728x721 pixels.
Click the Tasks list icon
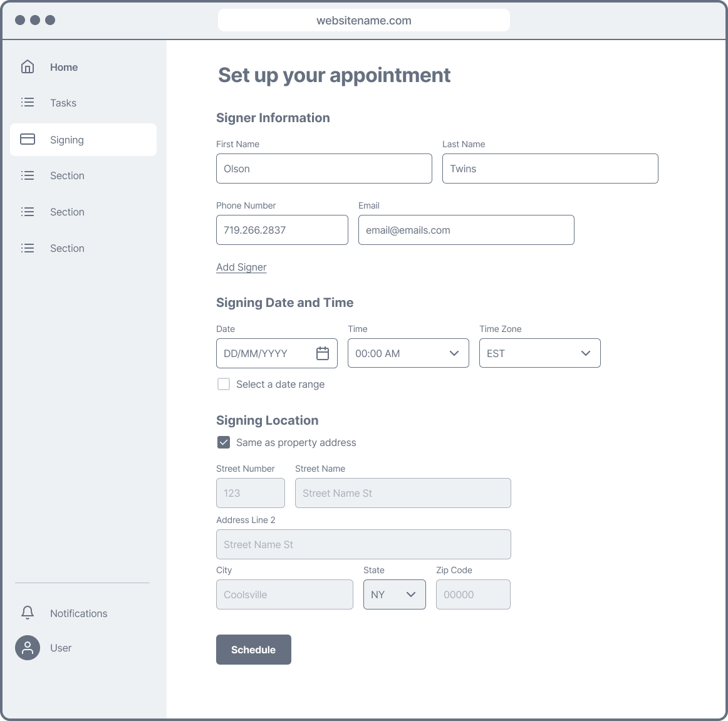28,102
